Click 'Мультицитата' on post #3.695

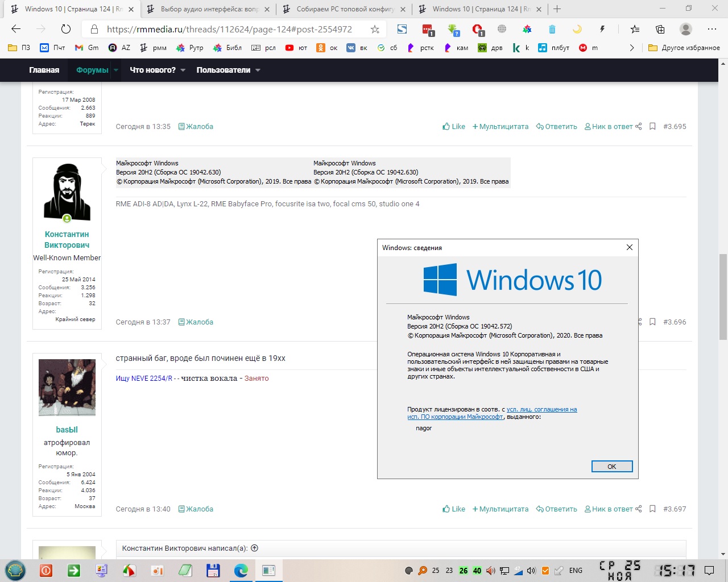point(500,126)
